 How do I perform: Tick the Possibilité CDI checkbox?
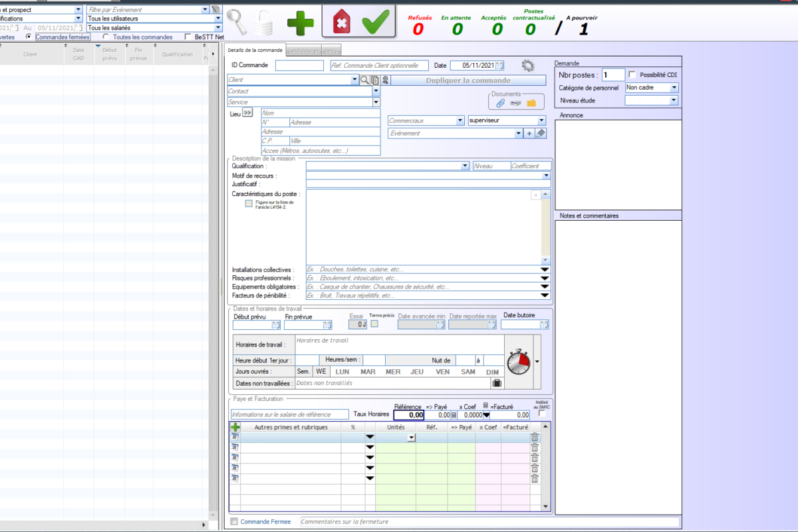point(632,74)
